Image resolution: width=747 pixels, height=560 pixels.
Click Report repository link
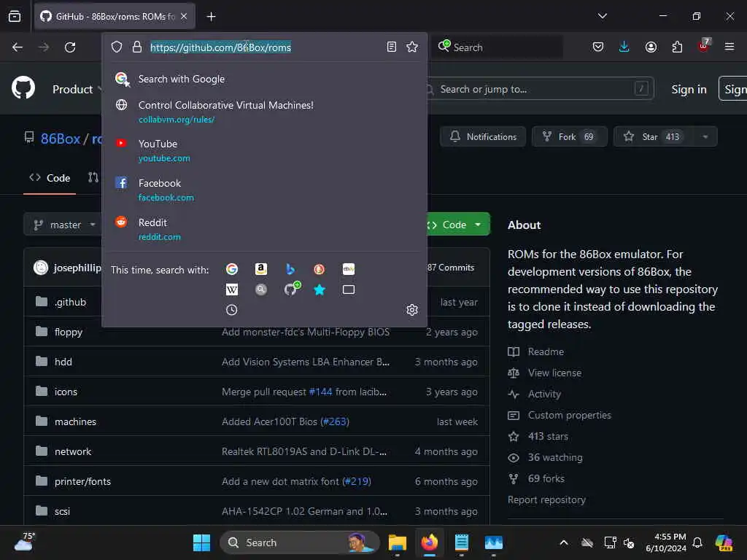[x=546, y=499]
